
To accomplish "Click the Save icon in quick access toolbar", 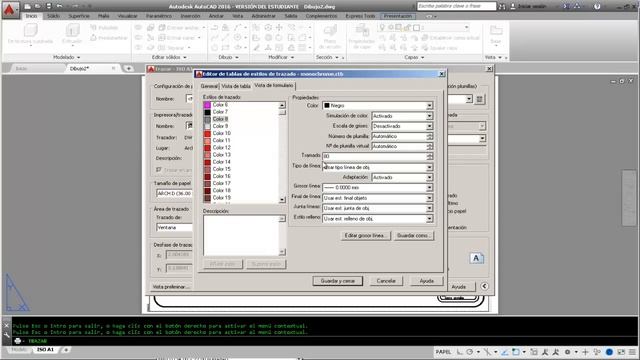I will [x=48, y=6].
